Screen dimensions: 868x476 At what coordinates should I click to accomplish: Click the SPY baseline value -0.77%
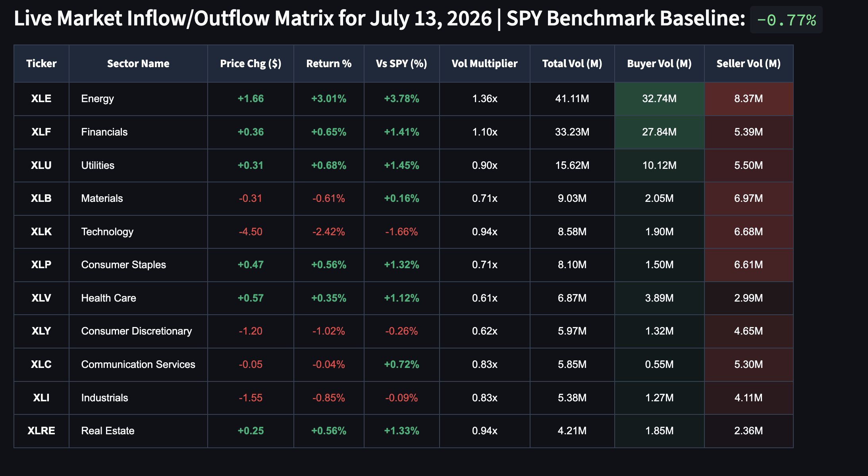tap(786, 20)
